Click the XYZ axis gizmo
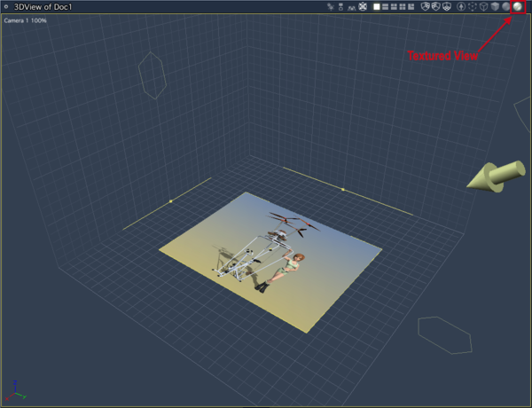Image resolution: width=532 pixels, height=408 pixels. click(x=16, y=391)
